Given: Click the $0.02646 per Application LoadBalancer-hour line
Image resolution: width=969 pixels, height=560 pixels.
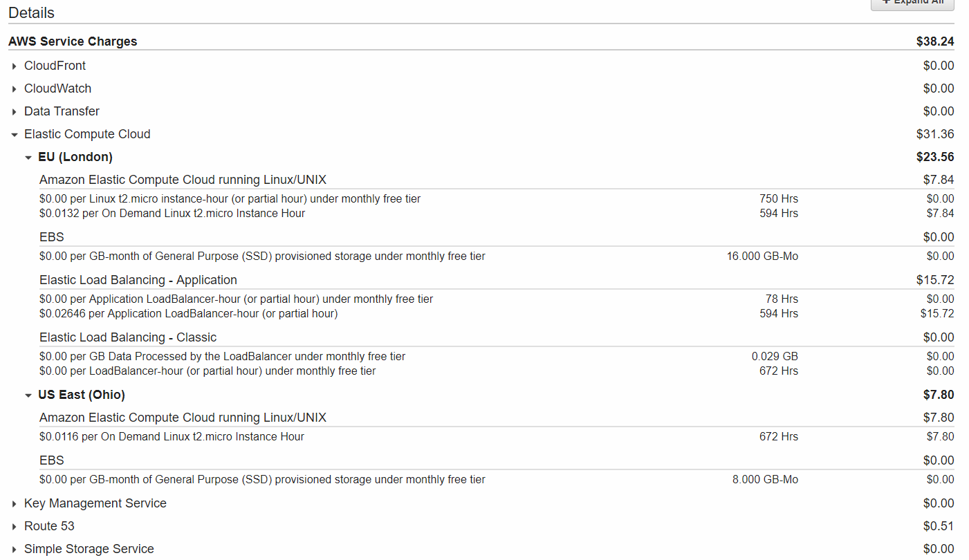Looking at the screenshot, I should coord(189,314).
